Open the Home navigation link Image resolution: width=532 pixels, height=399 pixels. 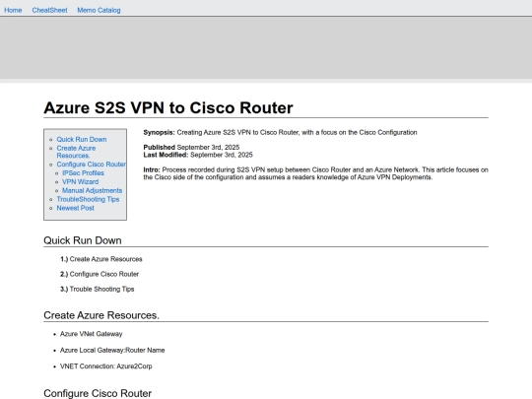click(x=13, y=10)
